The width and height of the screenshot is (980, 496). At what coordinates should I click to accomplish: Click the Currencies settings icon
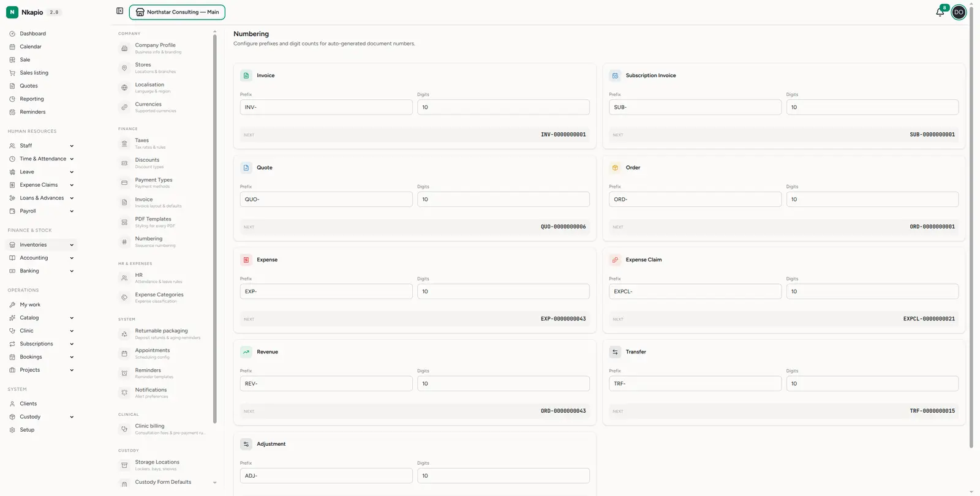[124, 107]
